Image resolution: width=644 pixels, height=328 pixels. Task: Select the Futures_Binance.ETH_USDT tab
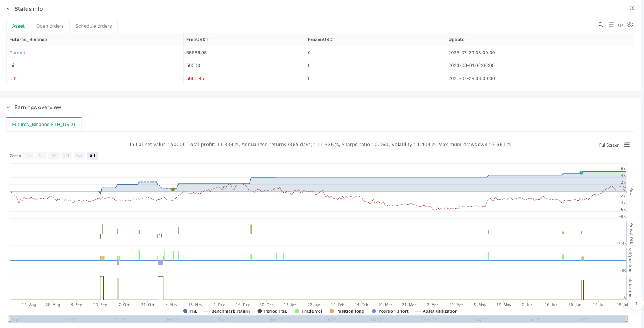click(44, 125)
